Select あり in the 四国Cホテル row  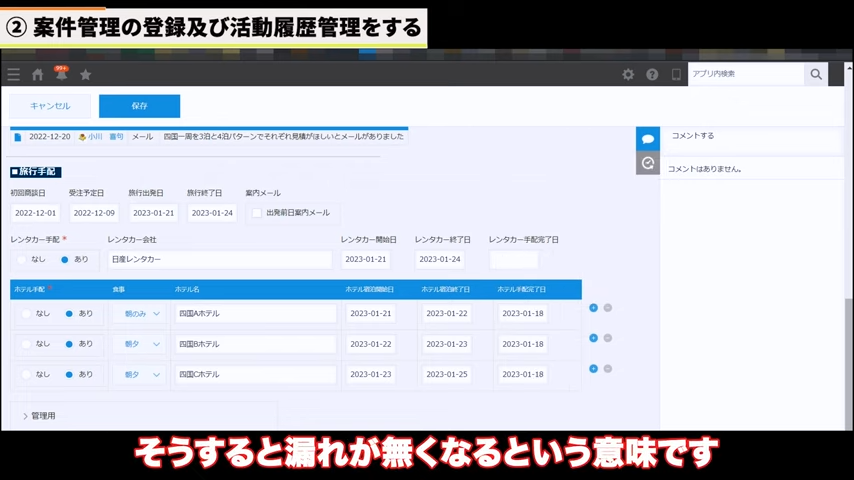pyautogui.click(x=69, y=375)
